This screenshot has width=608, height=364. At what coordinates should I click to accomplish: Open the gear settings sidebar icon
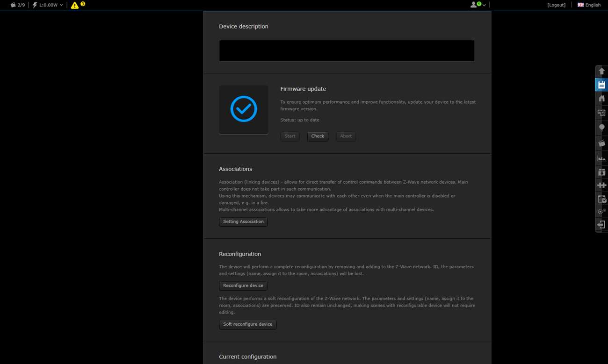point(601,212)
